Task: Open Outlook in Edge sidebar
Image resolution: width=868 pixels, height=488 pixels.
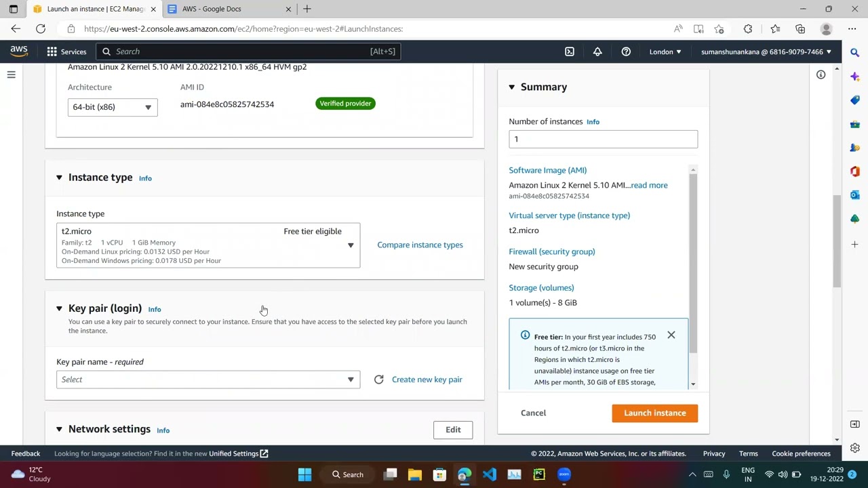Action: pyautogui.click(x=854, y=195)
